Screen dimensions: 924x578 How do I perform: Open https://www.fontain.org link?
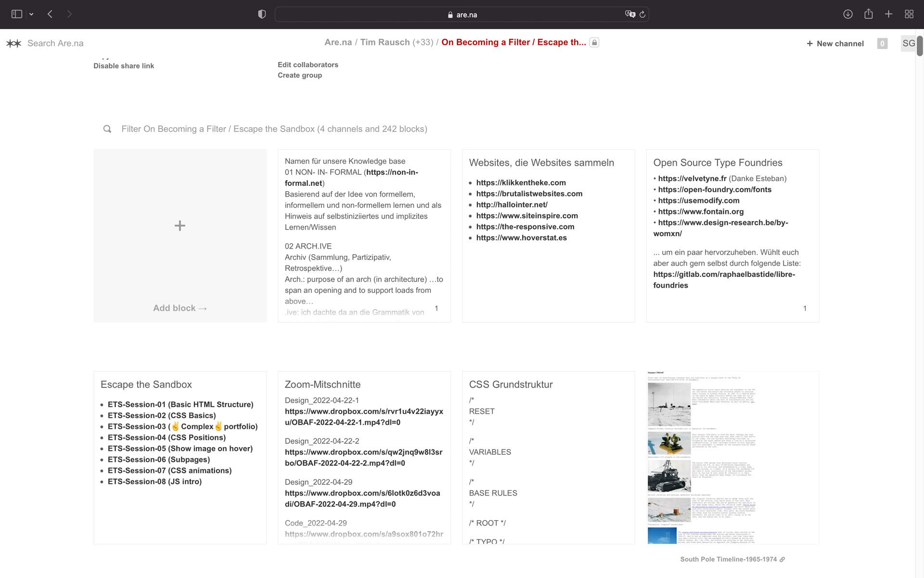pyautogui.click(x=701, y=212)
